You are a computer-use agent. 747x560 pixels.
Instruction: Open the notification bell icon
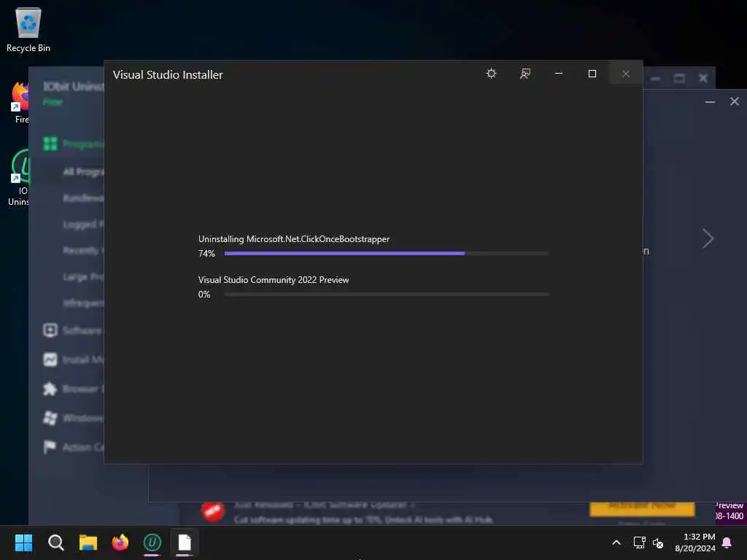coord(727,542)
